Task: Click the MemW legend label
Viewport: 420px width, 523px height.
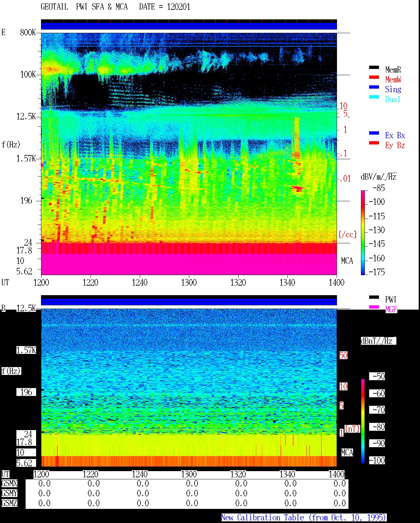Action: pos(393,79)
